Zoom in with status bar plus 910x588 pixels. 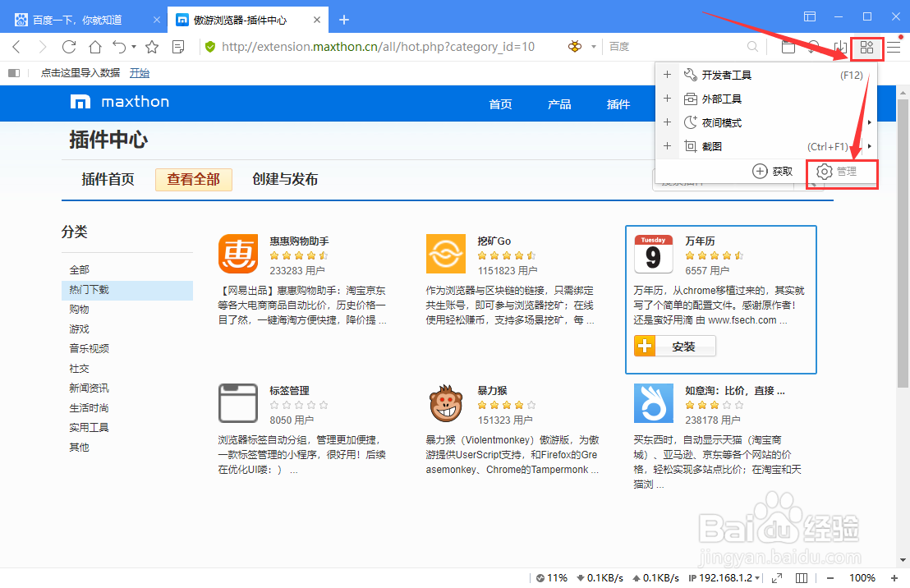click(x=894, y=578)
